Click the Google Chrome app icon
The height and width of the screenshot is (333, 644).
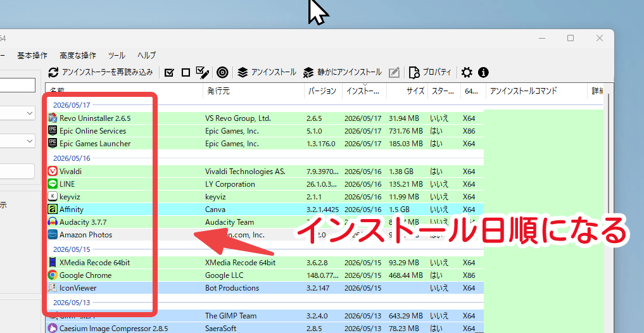(x=53, y=275)
